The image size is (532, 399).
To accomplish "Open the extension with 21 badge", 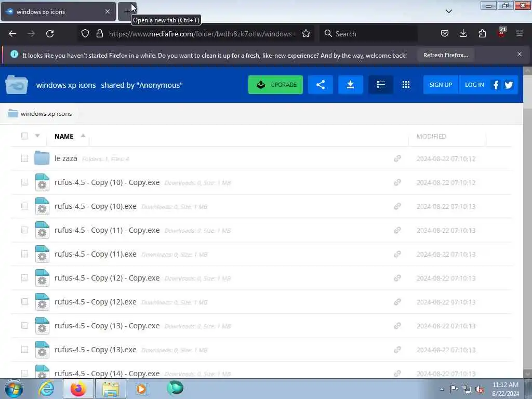I will [501, 33].
